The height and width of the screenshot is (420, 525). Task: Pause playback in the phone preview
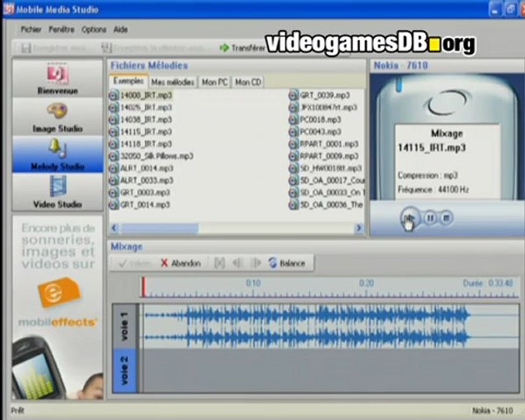[430, 218]
